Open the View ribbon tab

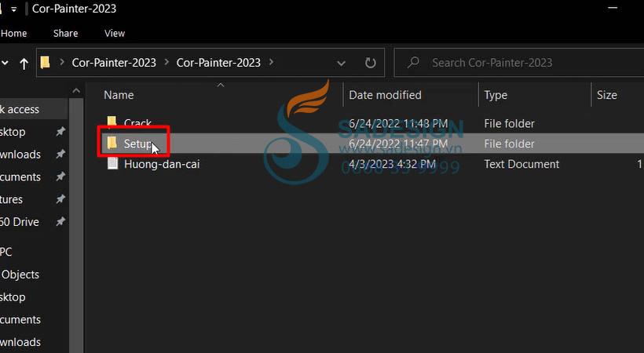coord(114,33)
